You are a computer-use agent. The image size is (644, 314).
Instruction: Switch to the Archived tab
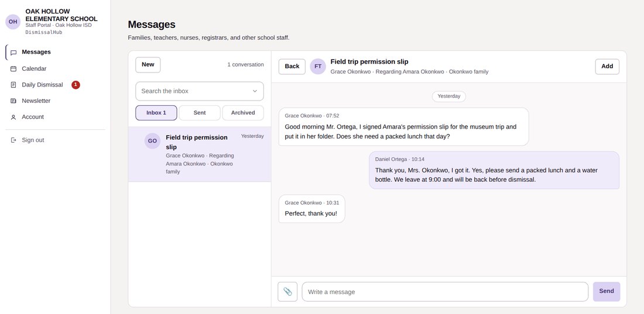coord(243,112)
